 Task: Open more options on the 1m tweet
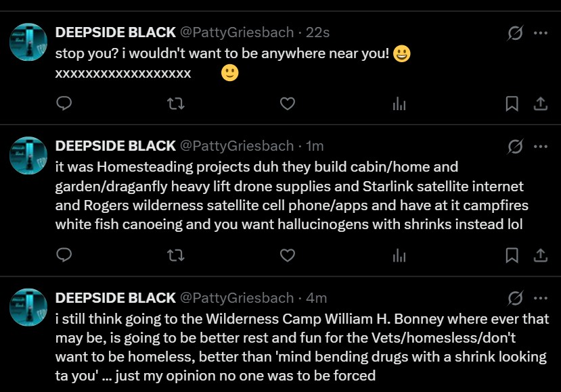coord(541,146)
